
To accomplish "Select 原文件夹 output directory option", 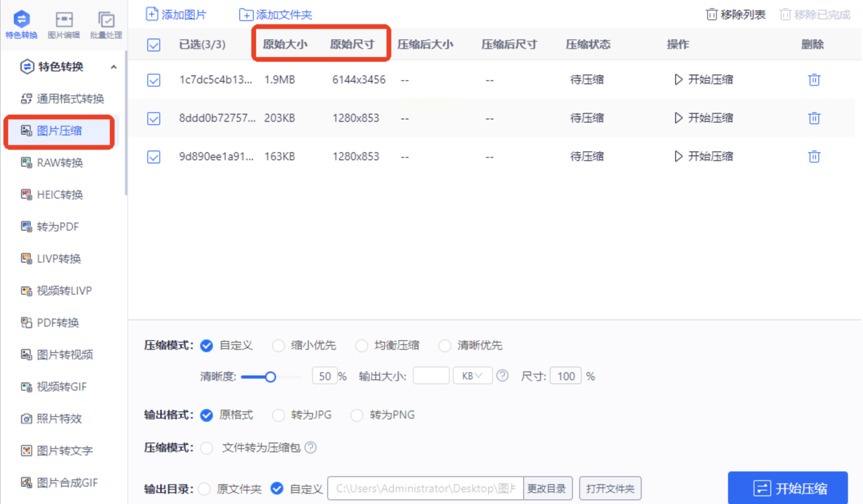I will click(x=205, y=489).
